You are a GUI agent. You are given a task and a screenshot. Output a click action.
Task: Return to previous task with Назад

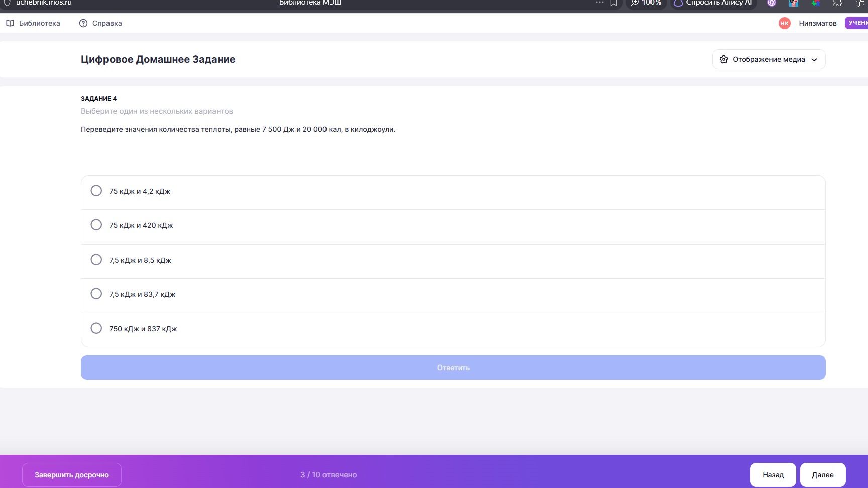[x=773, y=475]
